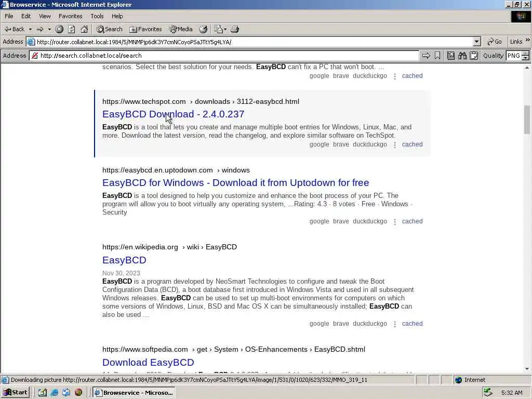Open the Favorites menu in menu bar
532x399 pixels.
pyautogui.click(x=70, y=16)
